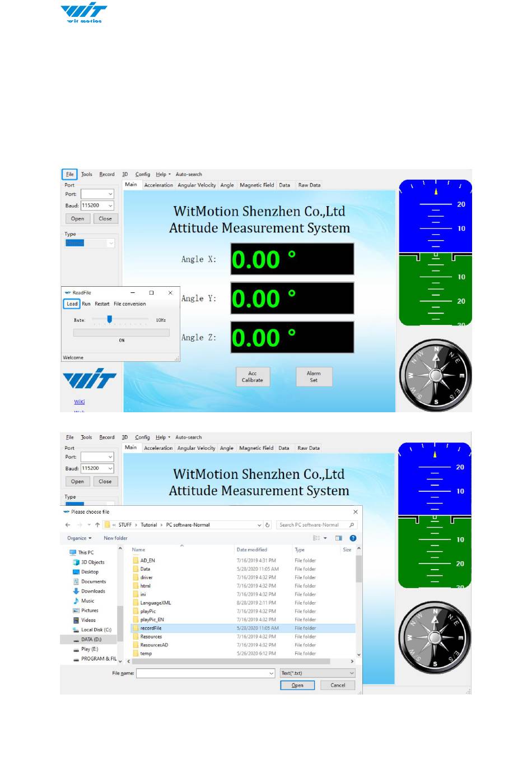Click Restart in the ReadFile window
532x778 pixels.
[x=102, y=304]
